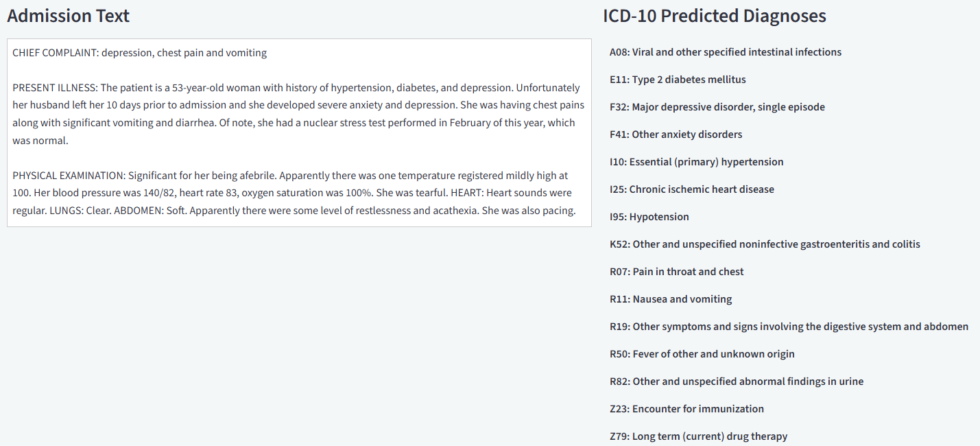Click the ICD-10 Predicted Diagnoses heading
This screenshot has height=446, width=980.
[x=714, y=16]
